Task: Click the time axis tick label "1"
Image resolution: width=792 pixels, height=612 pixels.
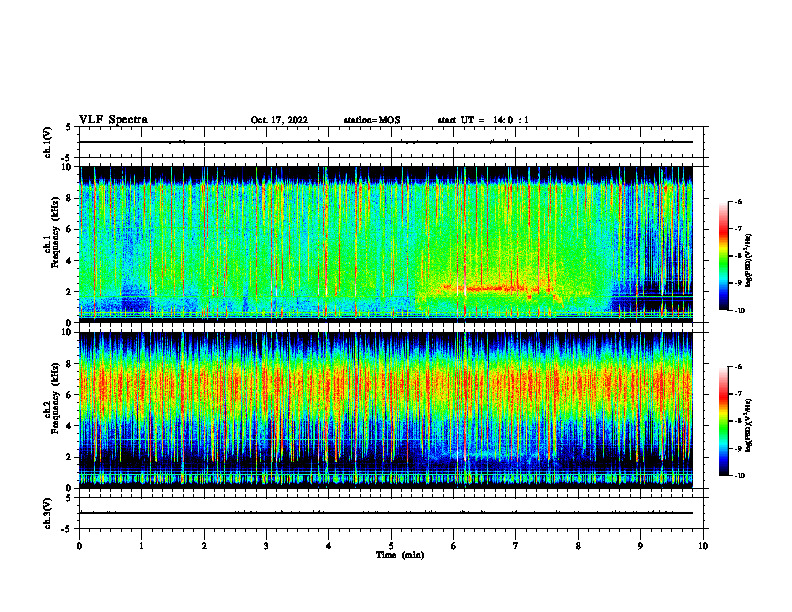Action: point(141,546)
